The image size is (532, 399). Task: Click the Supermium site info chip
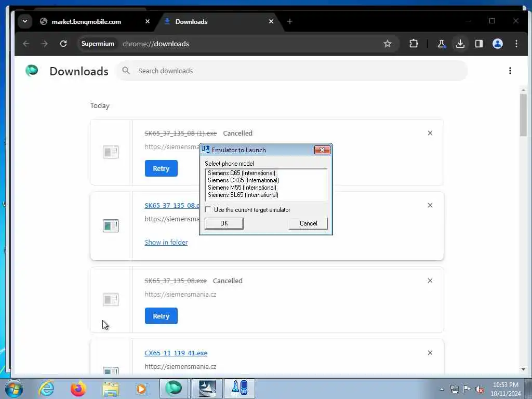click(98, 44)
